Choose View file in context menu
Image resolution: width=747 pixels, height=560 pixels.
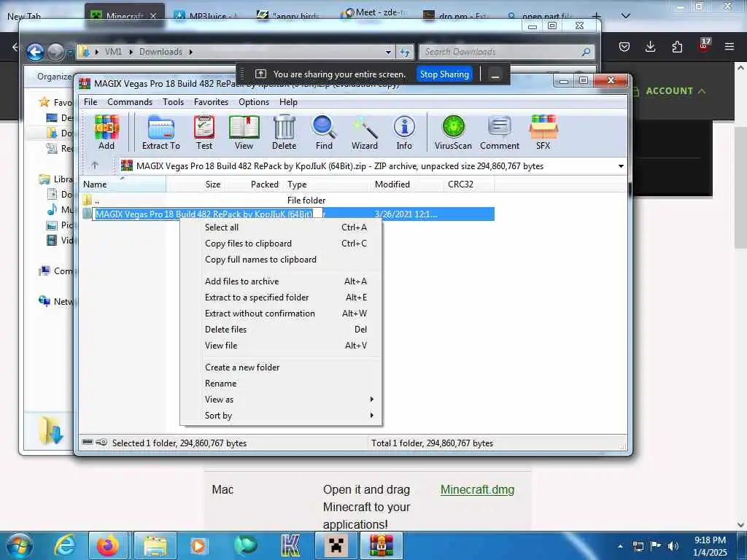(281, 346)
